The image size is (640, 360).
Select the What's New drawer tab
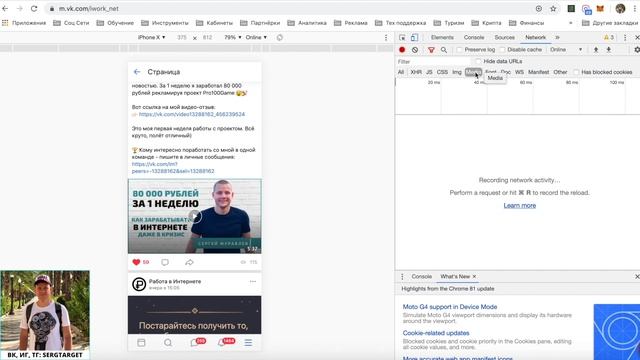455,277
